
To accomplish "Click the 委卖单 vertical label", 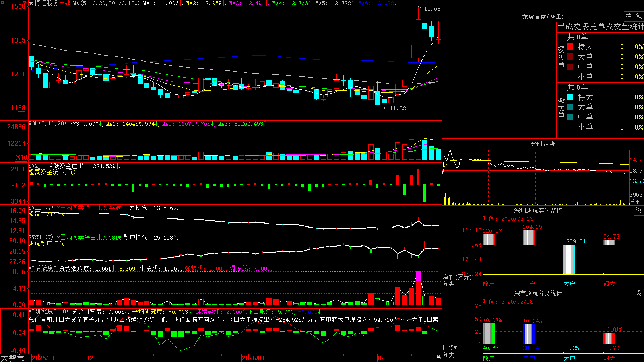I will coord(561,108).
